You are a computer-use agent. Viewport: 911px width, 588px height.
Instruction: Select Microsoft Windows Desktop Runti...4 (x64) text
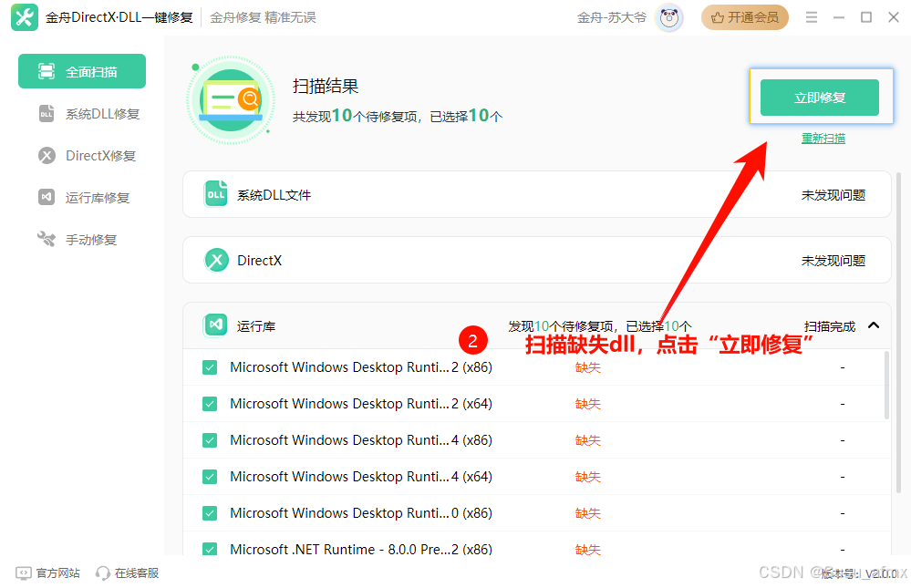coord(361,477)
